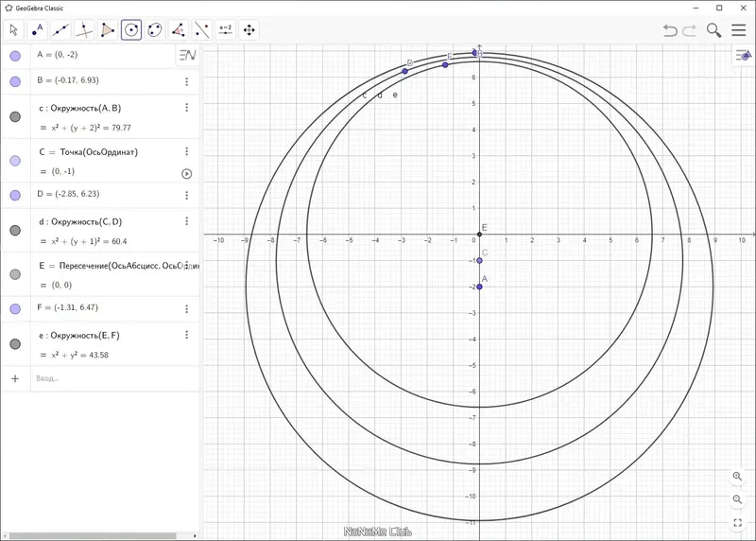756x541 pixels.
Task: Select the x² + y² = 43.58 equation
Action: (80, 355)
